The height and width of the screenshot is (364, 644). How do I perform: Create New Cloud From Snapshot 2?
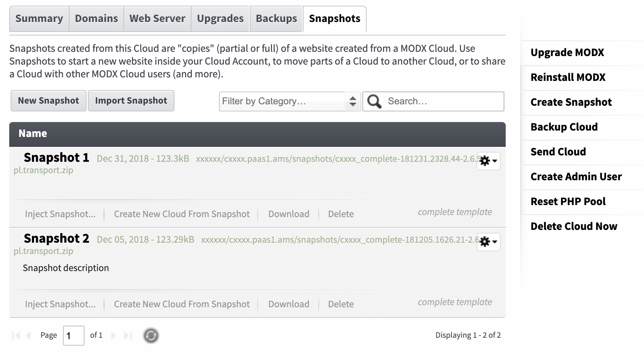point(182,304)
